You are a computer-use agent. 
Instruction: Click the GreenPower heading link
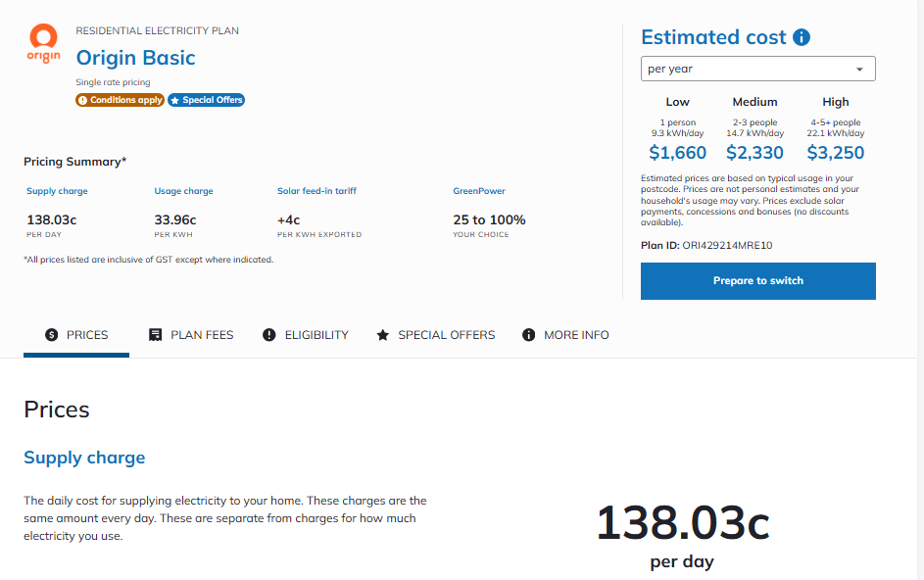pos(479,191)
